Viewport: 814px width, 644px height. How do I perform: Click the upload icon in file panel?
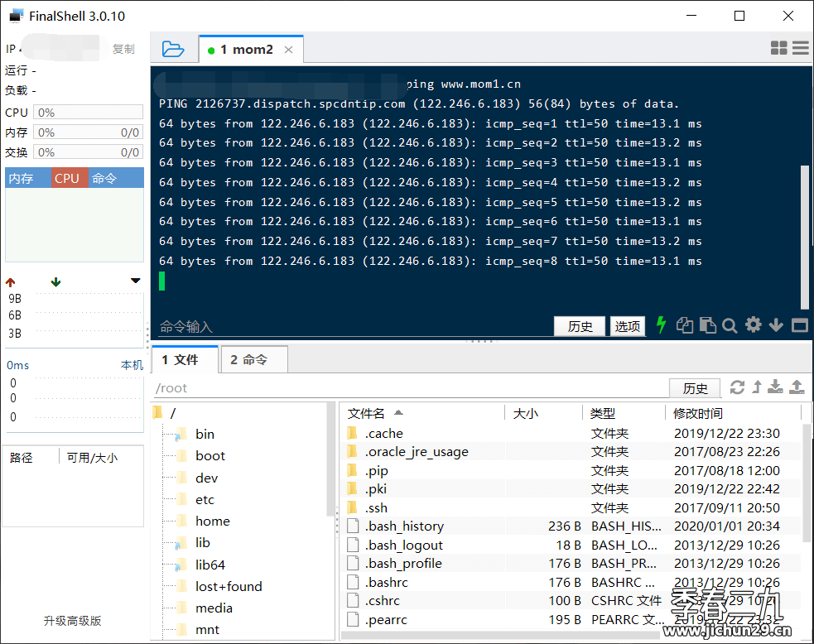(797, 387)
